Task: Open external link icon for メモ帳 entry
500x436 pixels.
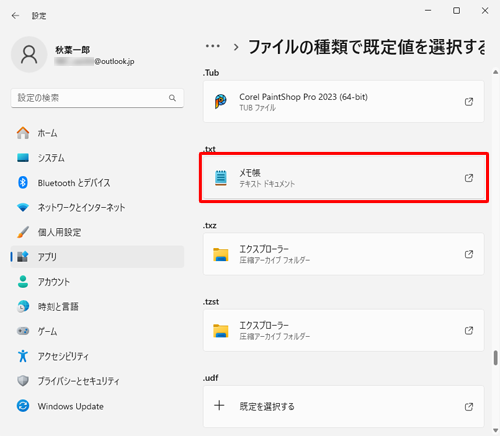Action: (469, 178)
